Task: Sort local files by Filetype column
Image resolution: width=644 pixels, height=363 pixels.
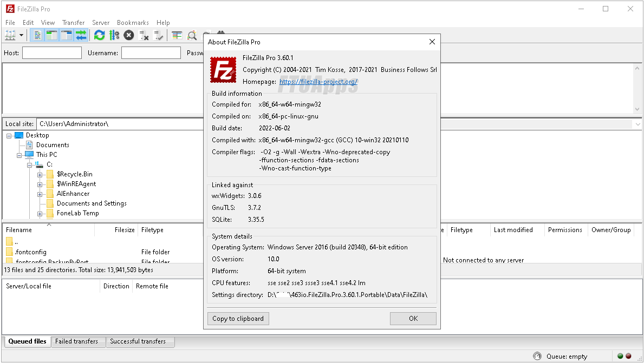Action: coord(171,230)
